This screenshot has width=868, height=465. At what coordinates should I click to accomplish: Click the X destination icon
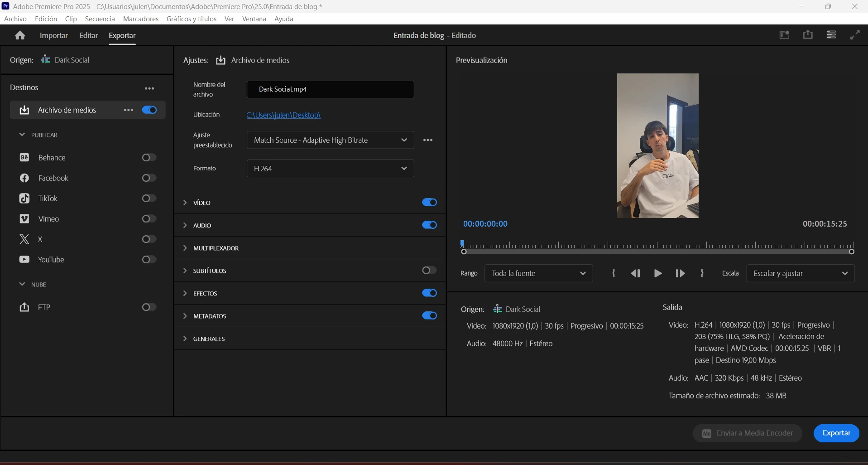(24, 239)
